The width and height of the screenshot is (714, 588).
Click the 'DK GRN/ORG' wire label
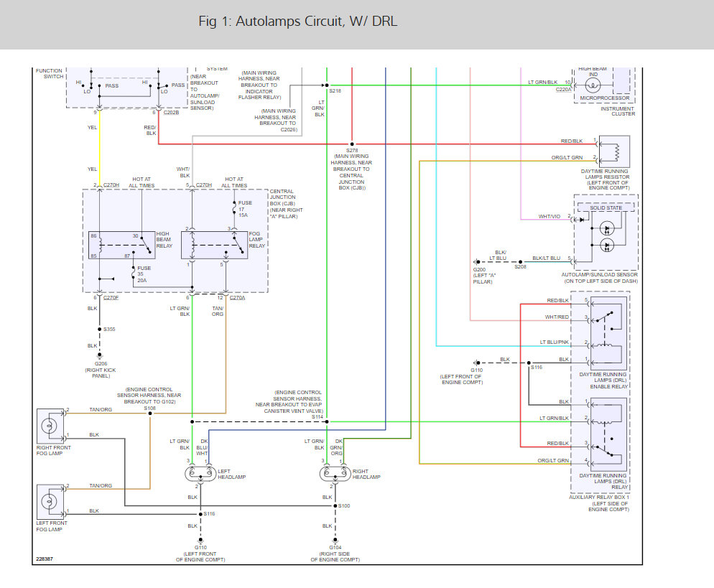click(x=336, y=447)
